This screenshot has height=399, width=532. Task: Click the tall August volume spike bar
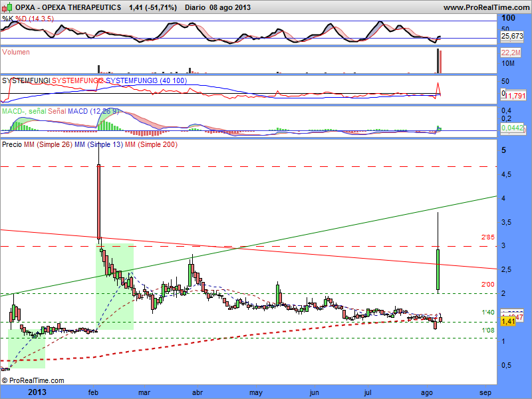tap(438, 61)
